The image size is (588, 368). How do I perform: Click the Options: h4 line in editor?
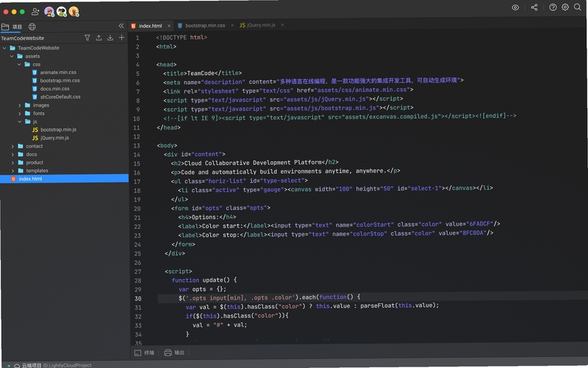pyautogui.click(x=207, y=217)
